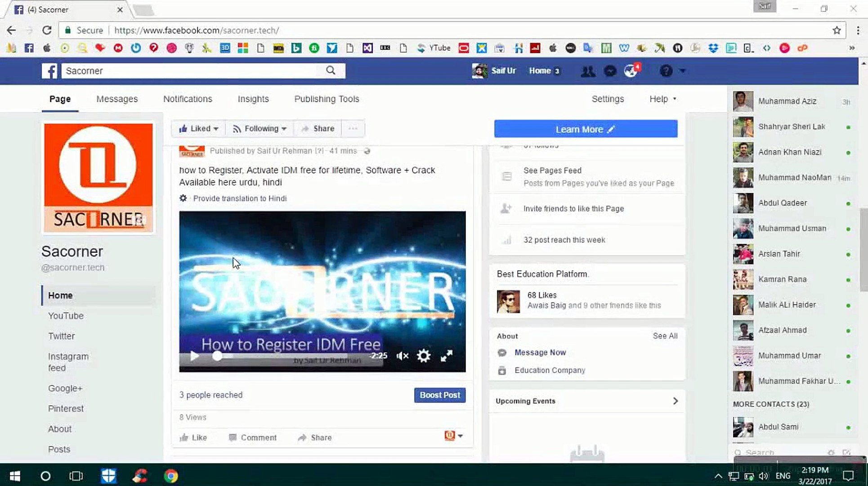The height and width of the screenshot is (486, 868).
Task: Open the Notifications tab
Action: [188, 99]
